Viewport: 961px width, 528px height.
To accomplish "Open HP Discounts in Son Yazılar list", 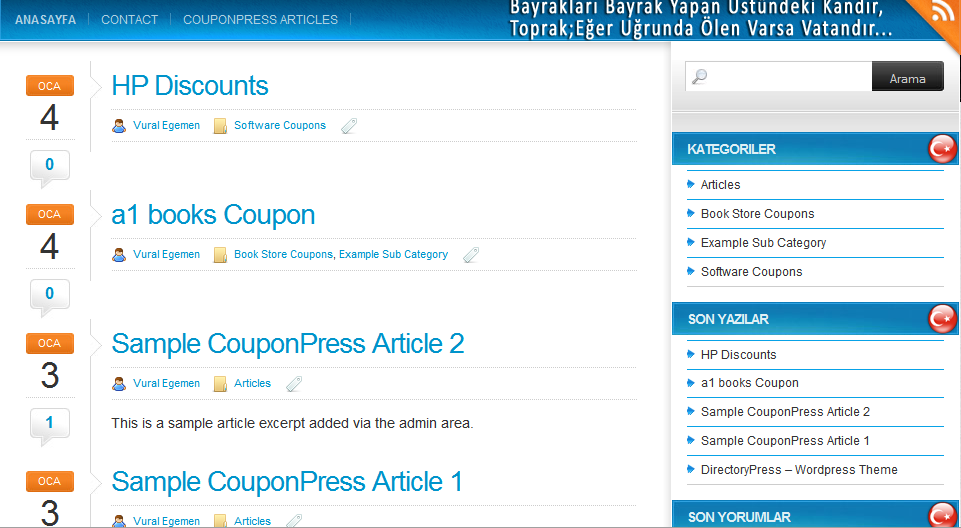I will (x=739, y=355).
